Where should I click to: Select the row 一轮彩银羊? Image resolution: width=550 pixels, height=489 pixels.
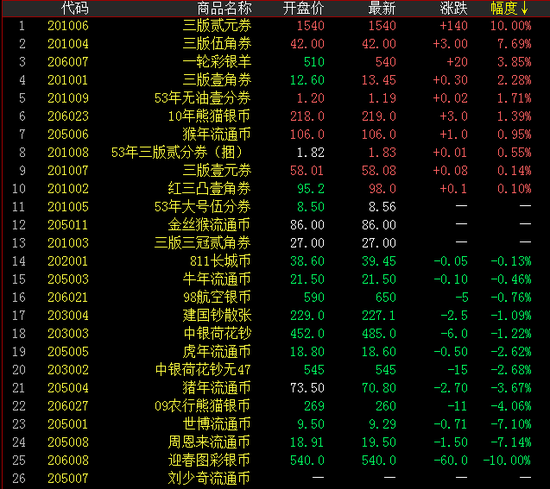tap(276, 62)
